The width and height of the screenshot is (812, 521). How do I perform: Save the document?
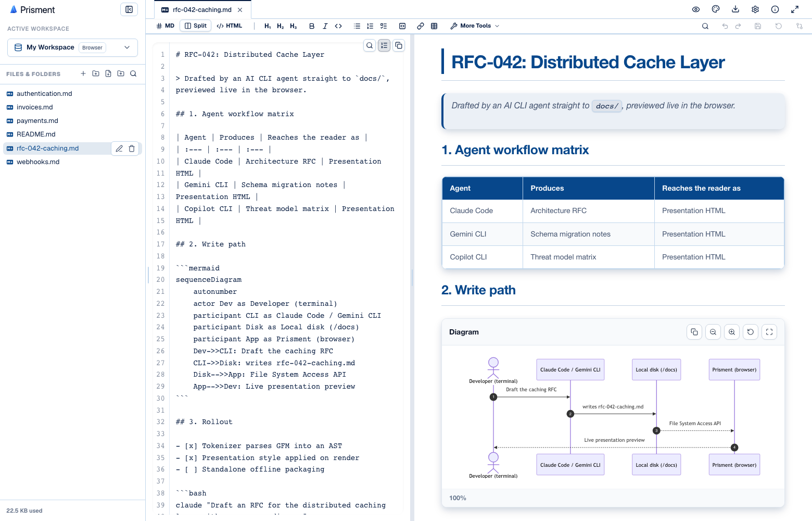758,26
